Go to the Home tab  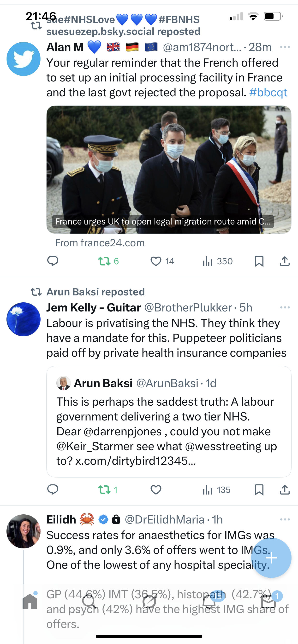(30, 601)
